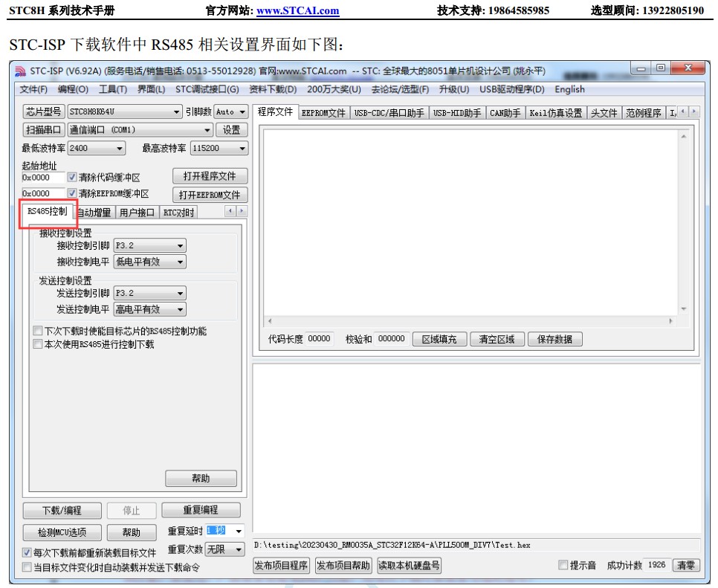Screen dimensions: 718x588
Task: Click 扫描串口 button
Action: 44,130
